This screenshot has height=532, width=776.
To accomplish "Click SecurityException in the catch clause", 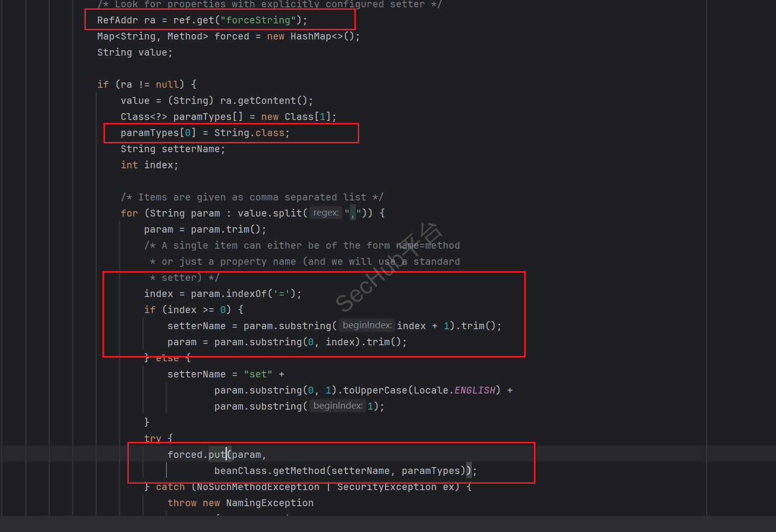I will (387, 487).
